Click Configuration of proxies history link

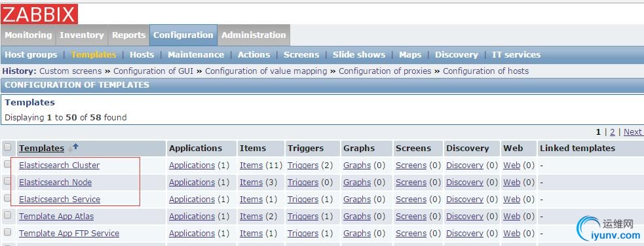coord(385,71)
